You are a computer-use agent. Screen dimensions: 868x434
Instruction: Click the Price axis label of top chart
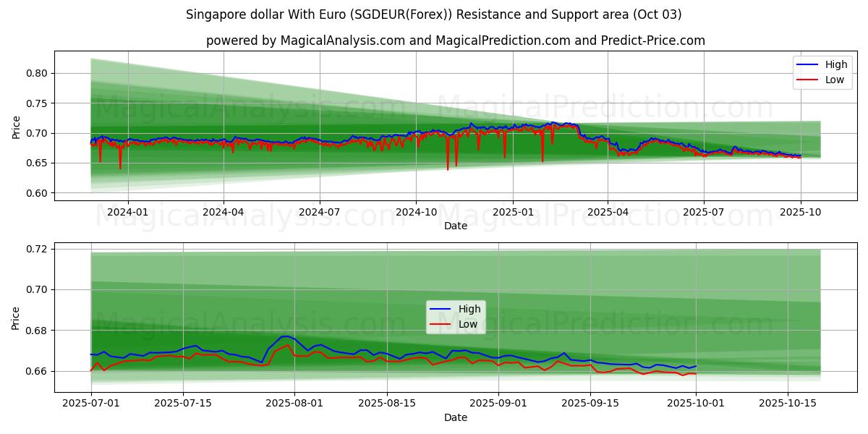click(17, 127)
